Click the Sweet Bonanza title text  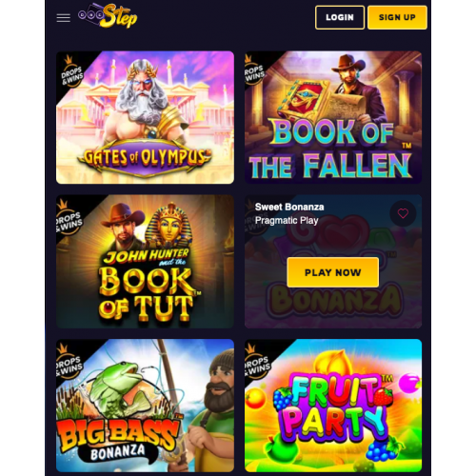pos(289,207)
